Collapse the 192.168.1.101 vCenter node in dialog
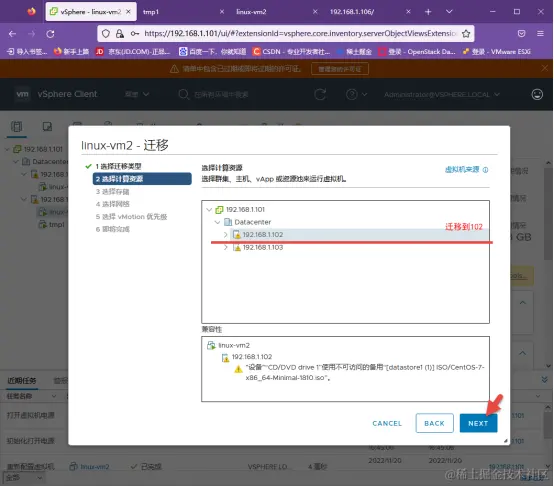Image resolution: width=554 pixels, height=486 pixels. tap(209, 209)
